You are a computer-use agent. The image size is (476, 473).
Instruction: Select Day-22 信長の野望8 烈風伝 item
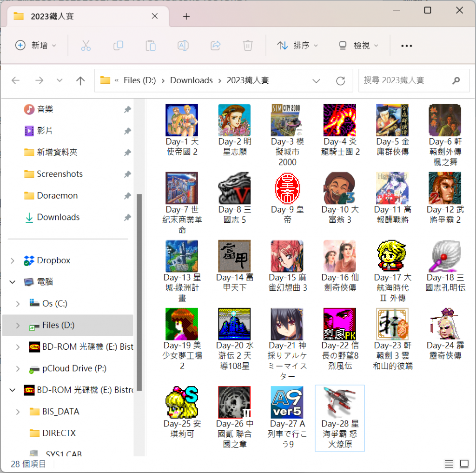(x=340, y=340)
